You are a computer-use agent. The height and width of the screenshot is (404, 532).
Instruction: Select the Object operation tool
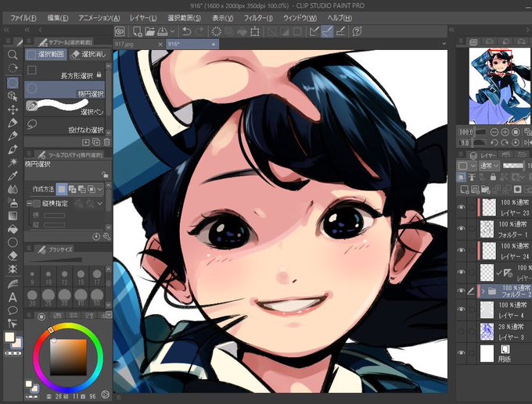point(13,96)
